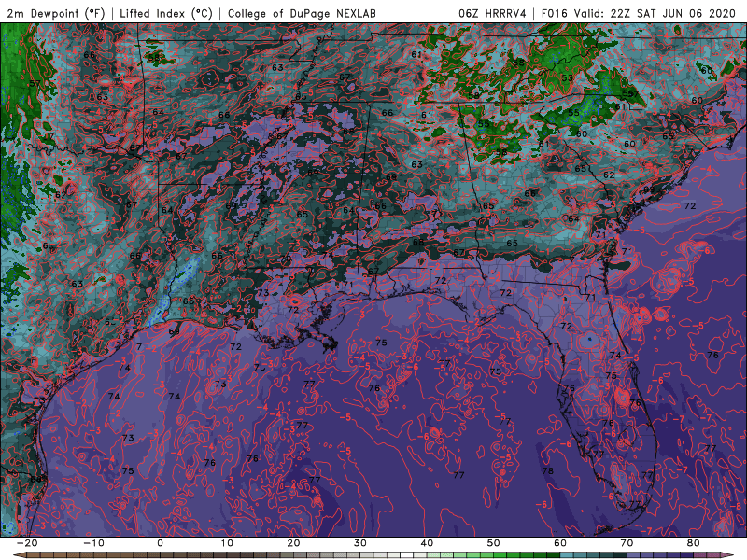
Task: Click the 20 label on the color scale
Action: [293, 543]
